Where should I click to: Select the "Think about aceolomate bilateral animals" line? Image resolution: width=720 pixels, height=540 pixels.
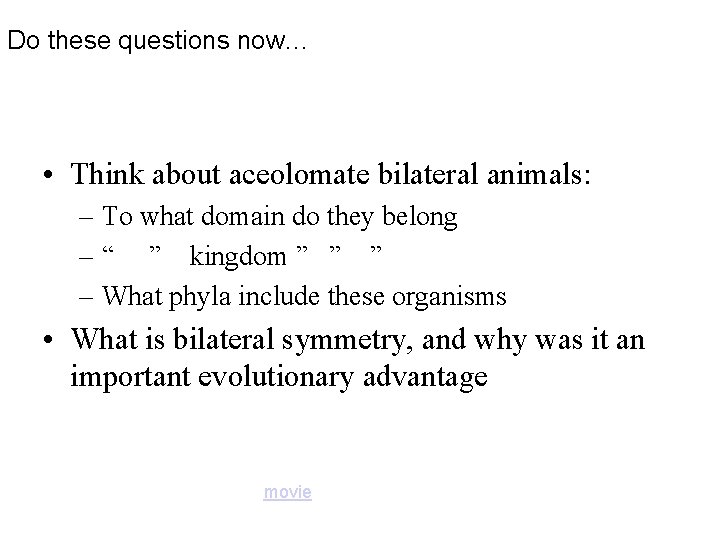(331, 174)
